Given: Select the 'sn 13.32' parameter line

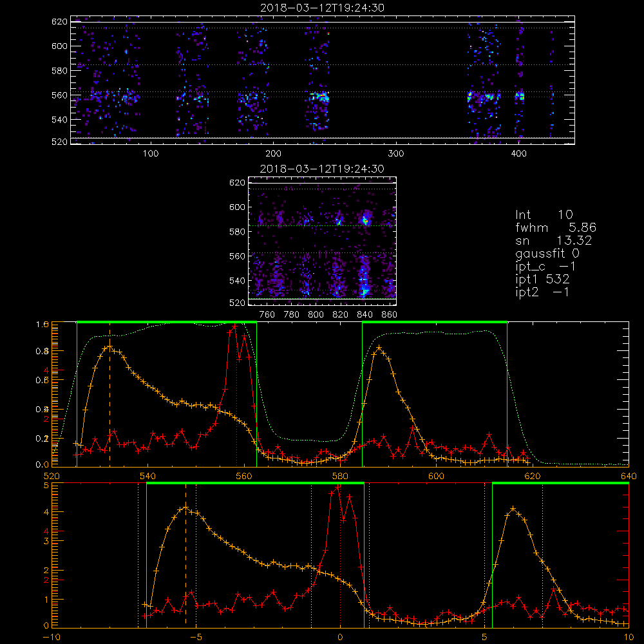Looking at the screenshot, I should click(554, 240).
